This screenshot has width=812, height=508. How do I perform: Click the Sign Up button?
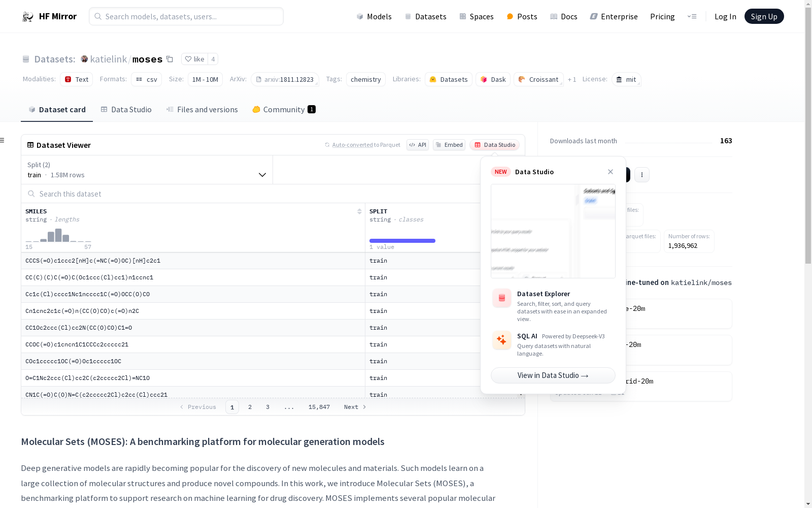[764, 16]
